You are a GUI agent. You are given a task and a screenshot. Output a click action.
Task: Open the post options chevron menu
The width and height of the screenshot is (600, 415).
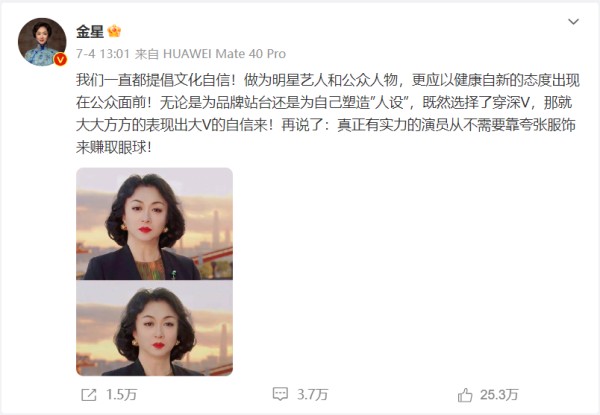[x=573, y=22]
